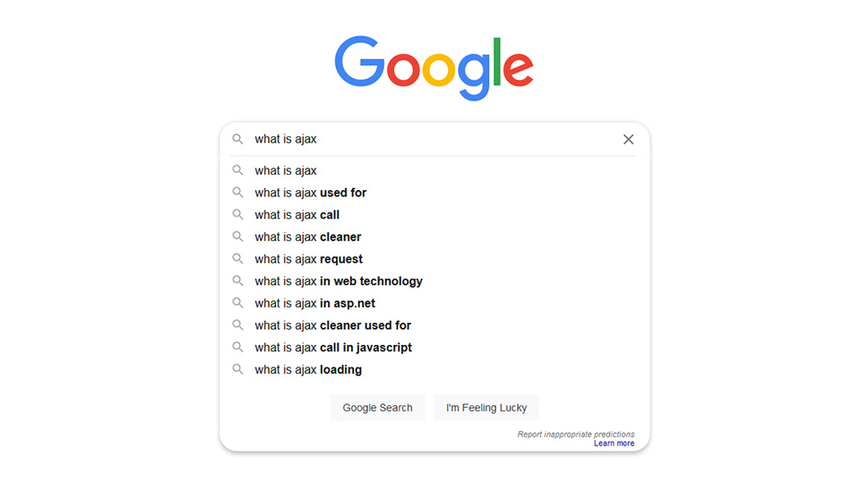The image size is (868, 502).
Task: Choose the 'what is ajax used for' suggestion
Action: [434, 193]
